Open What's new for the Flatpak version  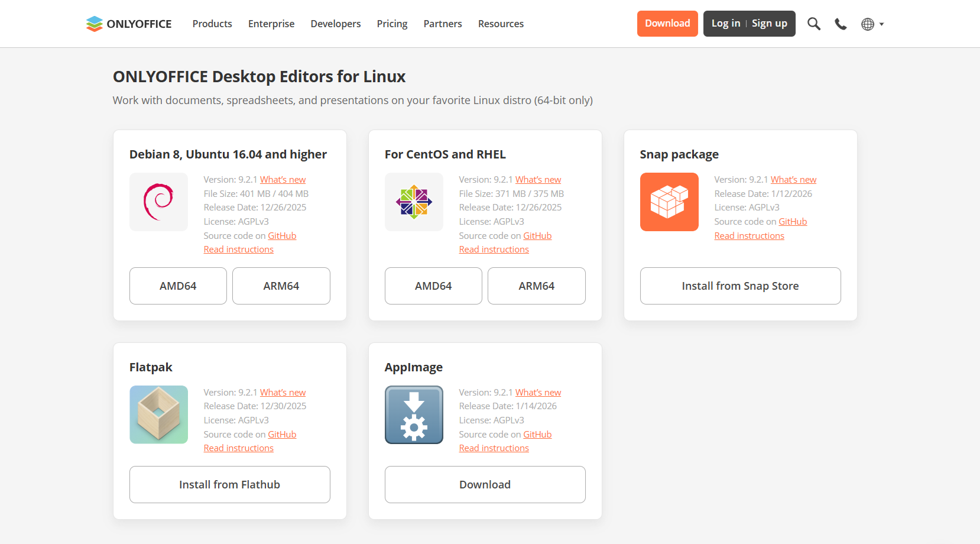(x=283, y=392)
